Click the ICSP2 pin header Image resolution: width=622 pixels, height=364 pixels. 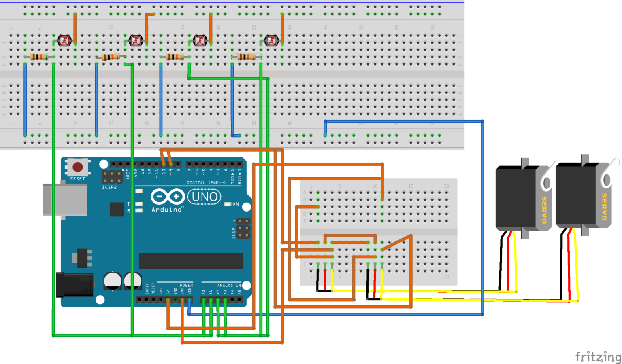tap(112, 177)
